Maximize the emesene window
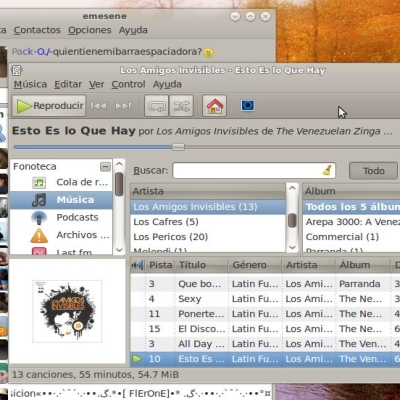 (250, 16)
